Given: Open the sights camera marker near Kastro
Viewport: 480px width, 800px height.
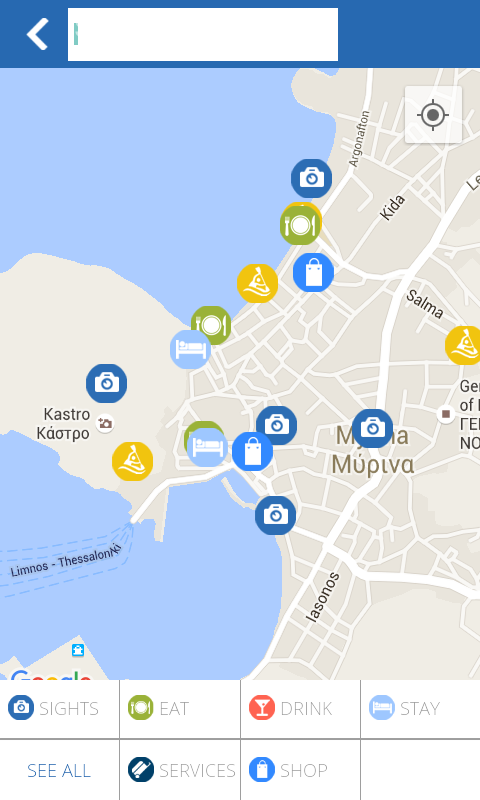Looking at the screenshot, I should coord(106,383).
